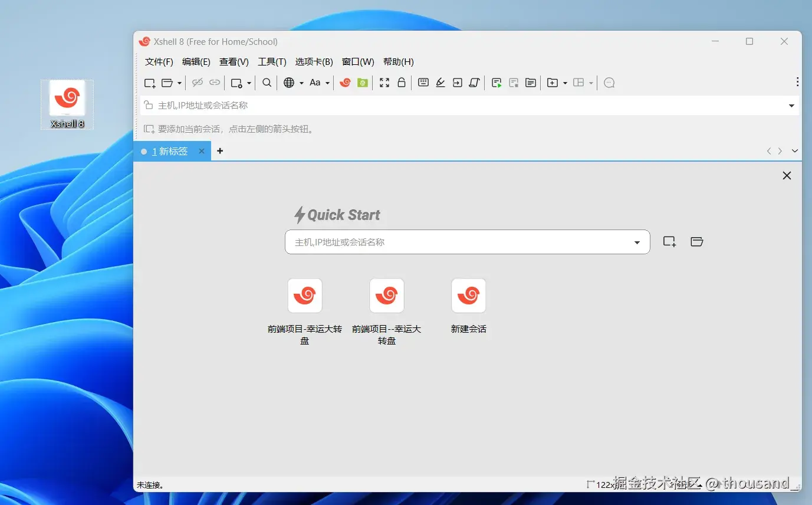Add a new tab with plus button
The height and width of the screenshot is (505, 812).
coord(220,151)
